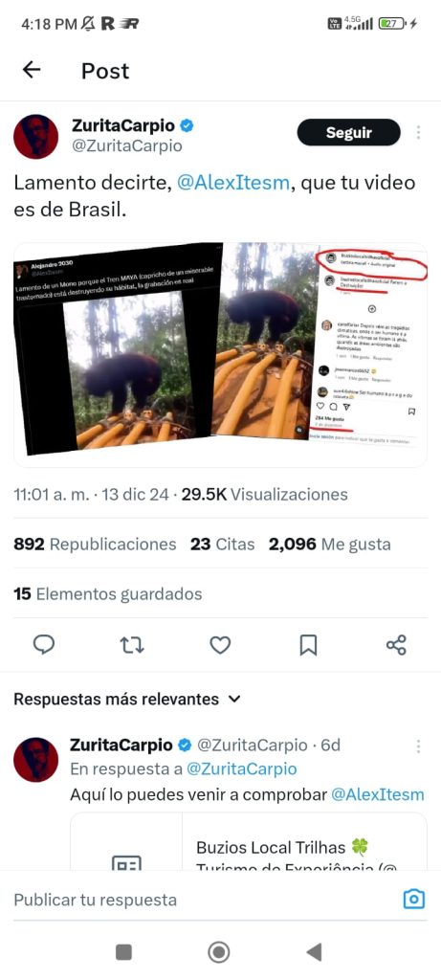Open the 892 Republicaciones list
Screen dimensions: 441x980
[x=95, y=545]
